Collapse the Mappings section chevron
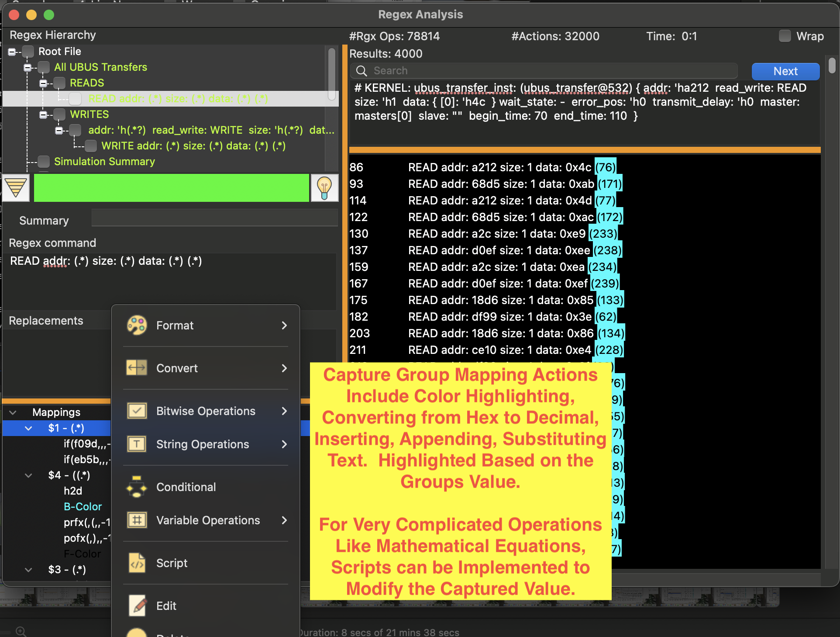Viewport: 840px width, 637px height. pos(13,412)
